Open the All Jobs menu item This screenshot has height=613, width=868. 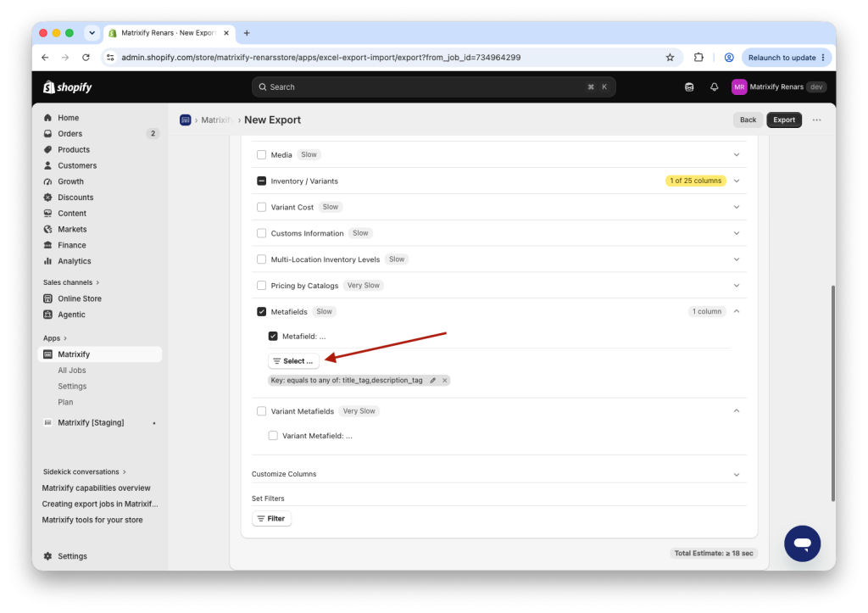click(x=72, y=371)
